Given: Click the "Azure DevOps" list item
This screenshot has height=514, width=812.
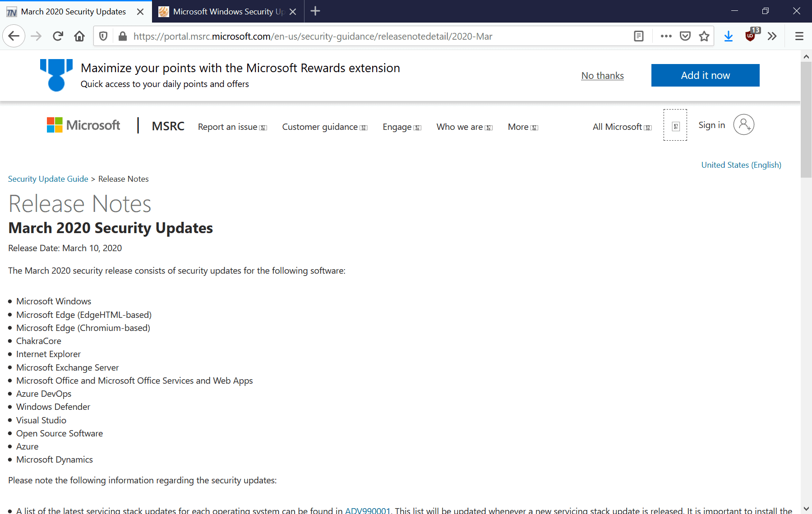Looking at the screenshot, I should 44,394.
